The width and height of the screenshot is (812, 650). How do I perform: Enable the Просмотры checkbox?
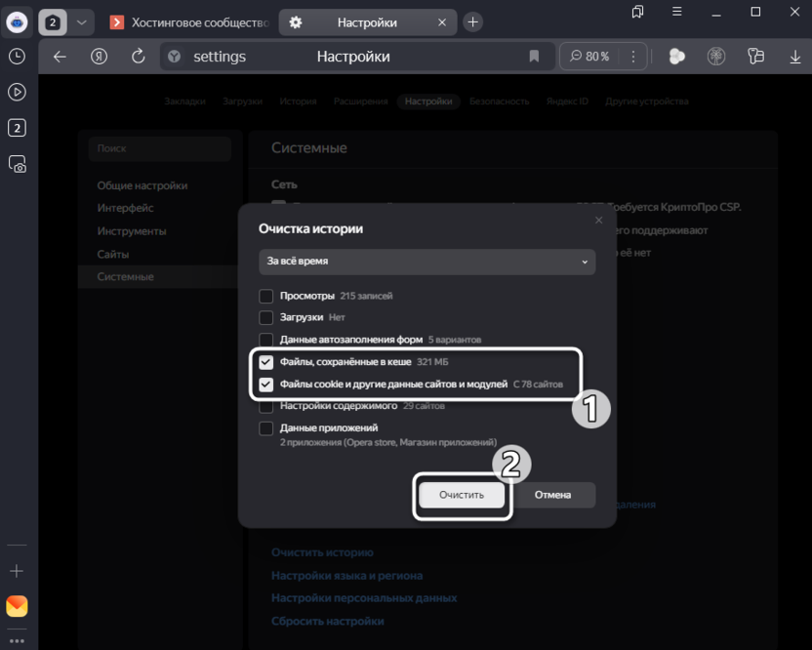[265, 296]
